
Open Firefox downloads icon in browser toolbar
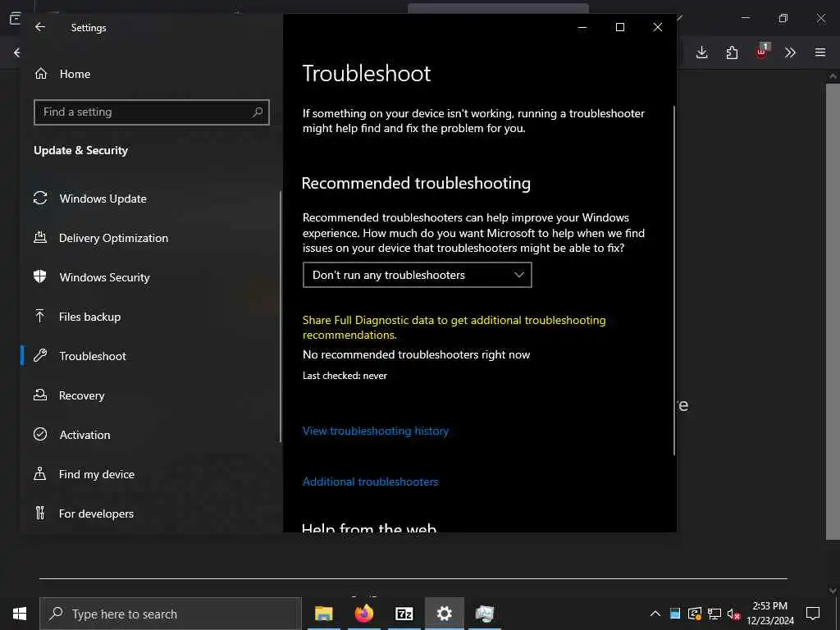702,52
